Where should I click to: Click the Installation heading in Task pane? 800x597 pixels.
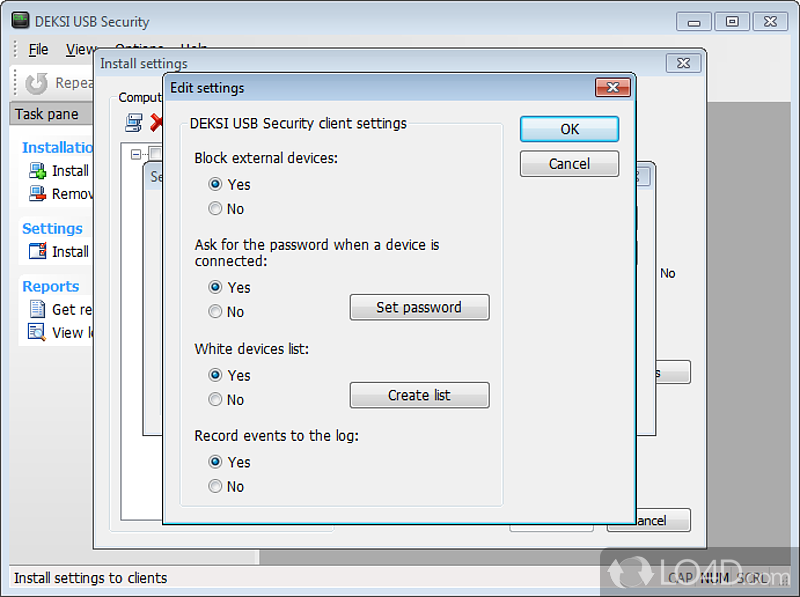[x=57, y=147]
